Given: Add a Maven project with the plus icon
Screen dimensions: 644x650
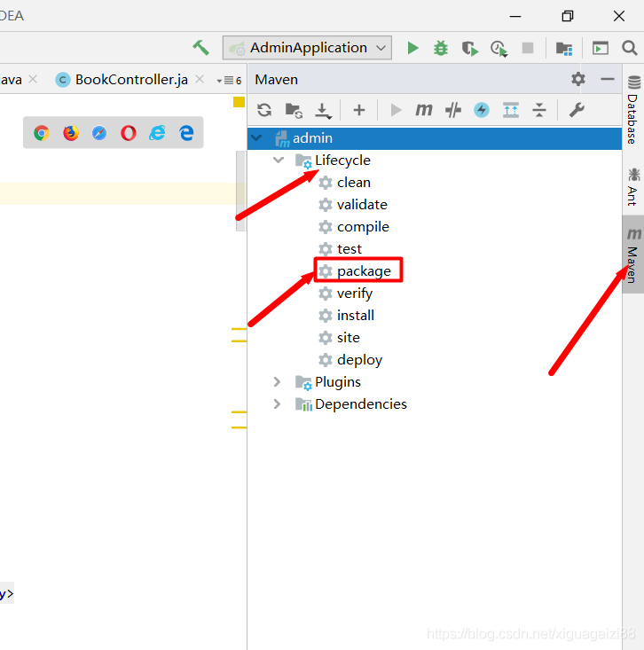Looking at the screenshot, I should [x=359, y=110].
